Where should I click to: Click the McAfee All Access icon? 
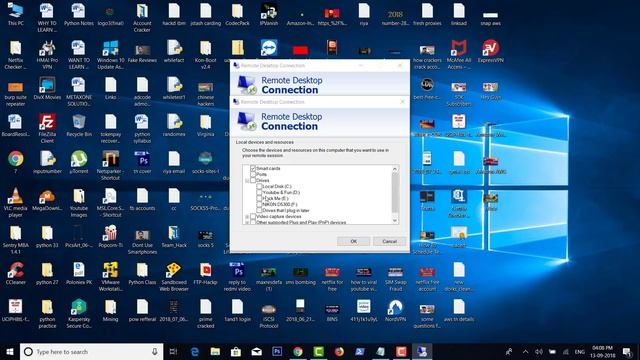[x=459, y=54]
